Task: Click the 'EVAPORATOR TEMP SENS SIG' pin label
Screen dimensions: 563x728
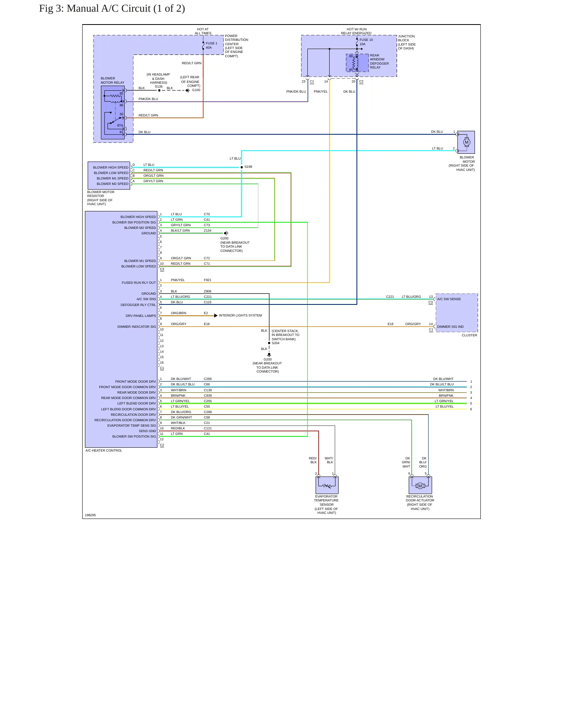Action: (x=131, y=426)
